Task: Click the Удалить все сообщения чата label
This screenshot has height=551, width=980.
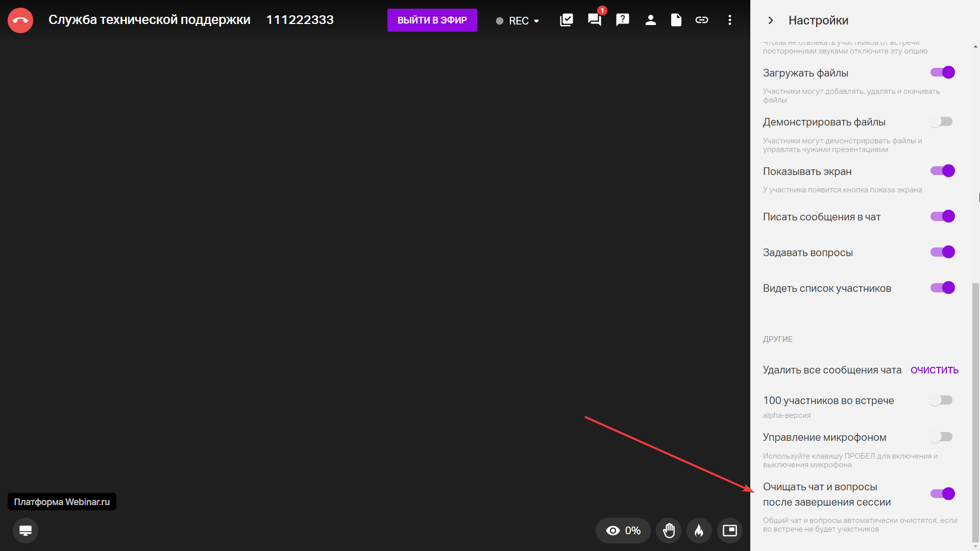Action: coord(832,370)
